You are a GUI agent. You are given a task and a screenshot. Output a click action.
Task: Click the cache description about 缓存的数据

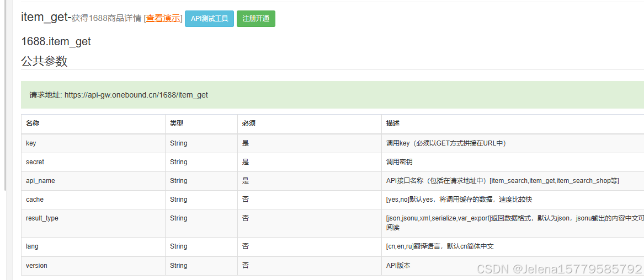(459, 200)
